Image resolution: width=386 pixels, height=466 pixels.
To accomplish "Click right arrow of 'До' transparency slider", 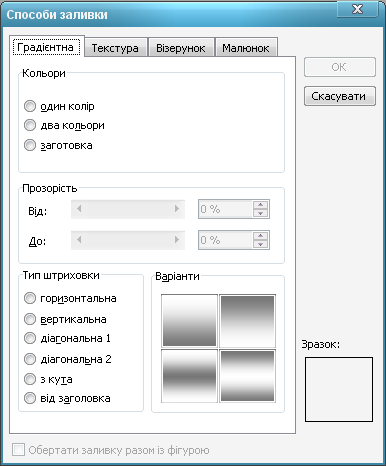I will pyautogui.click(x=177, y=240).
